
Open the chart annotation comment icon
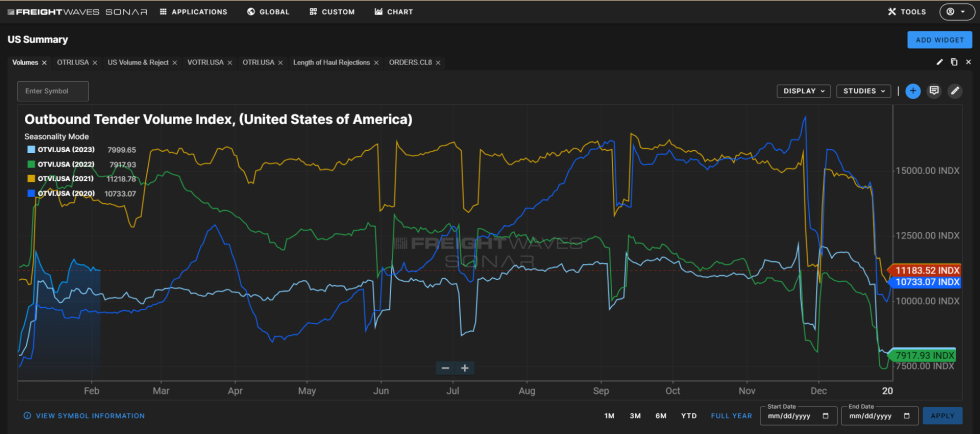[x=934, y=91]
